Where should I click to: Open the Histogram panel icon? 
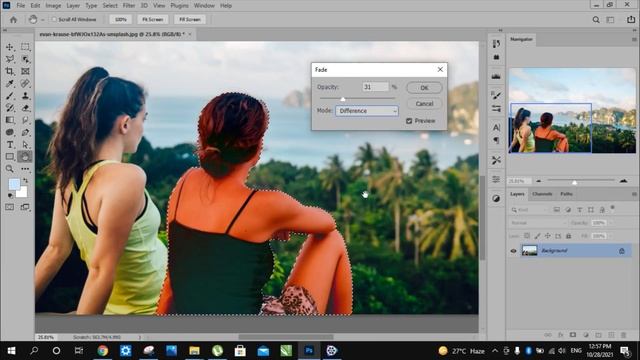click(x=496, y=76)
